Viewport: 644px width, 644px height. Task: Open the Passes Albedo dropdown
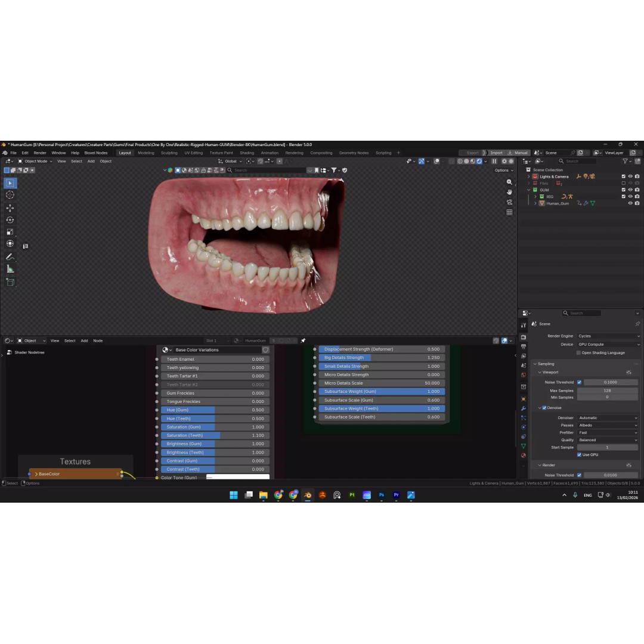[x=608, y=425]
